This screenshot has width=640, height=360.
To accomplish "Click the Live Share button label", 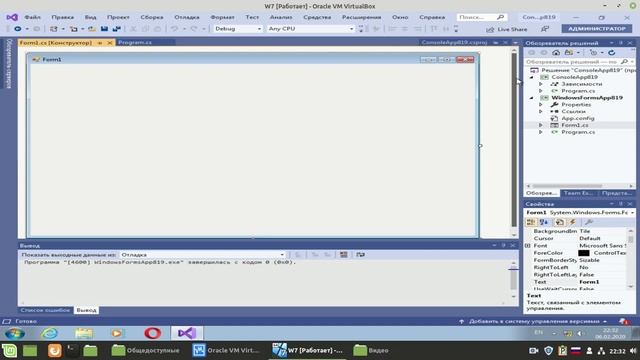I will coord(512,29).
